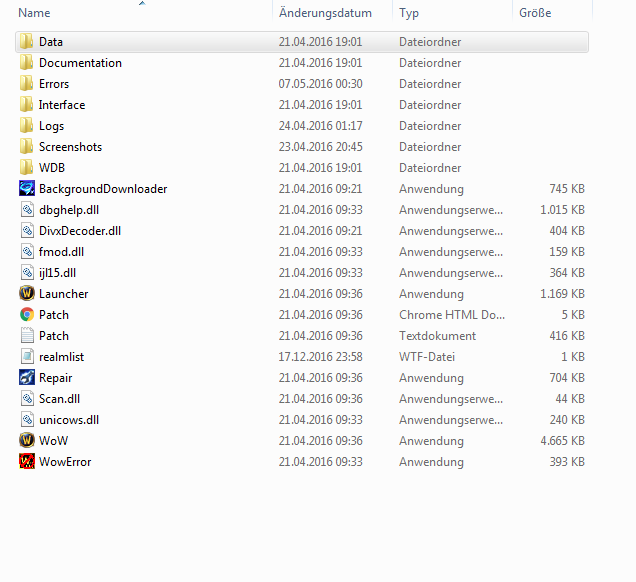Viewport: 636px width, 582px height.
Task: Click the Screenshots folder icon
Action: coord(27,146)
